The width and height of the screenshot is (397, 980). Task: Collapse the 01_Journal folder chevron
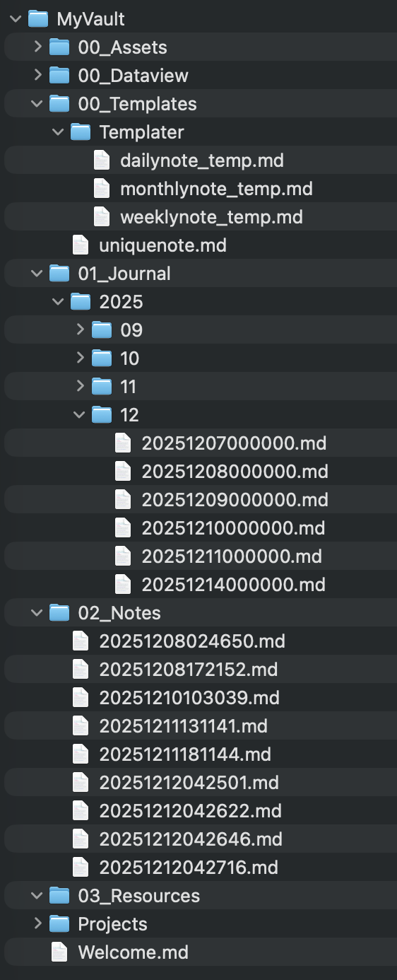click(x=37, y=274)
